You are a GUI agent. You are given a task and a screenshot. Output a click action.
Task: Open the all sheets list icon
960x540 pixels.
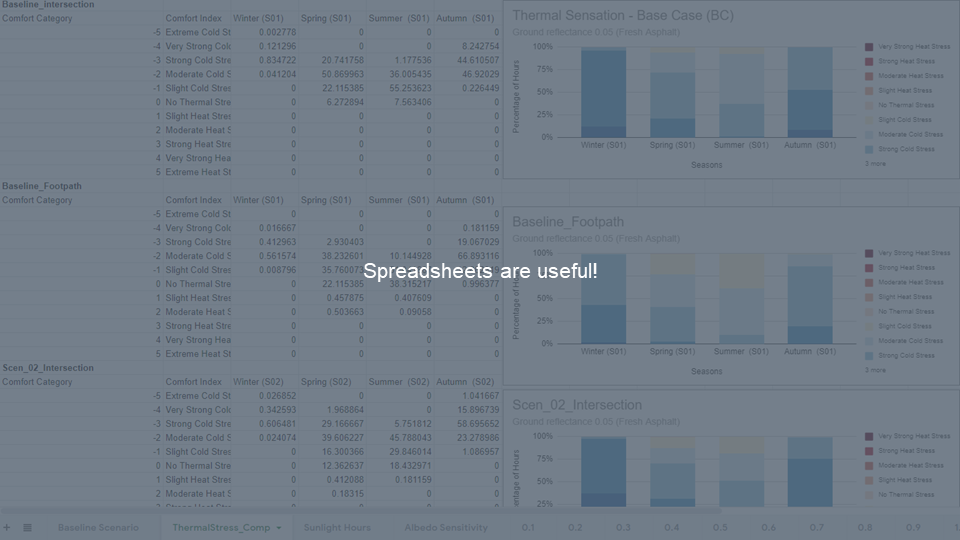(28, 527)
